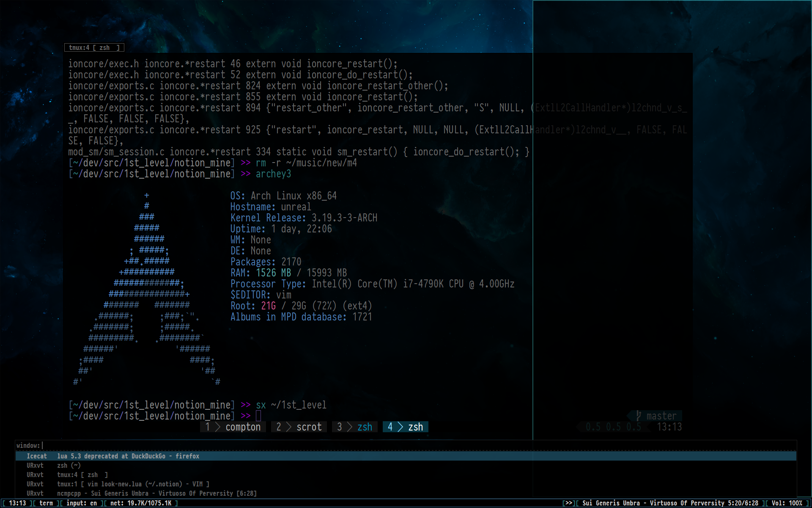Click the Packages: 2170 line

click(x=266, y=262)
